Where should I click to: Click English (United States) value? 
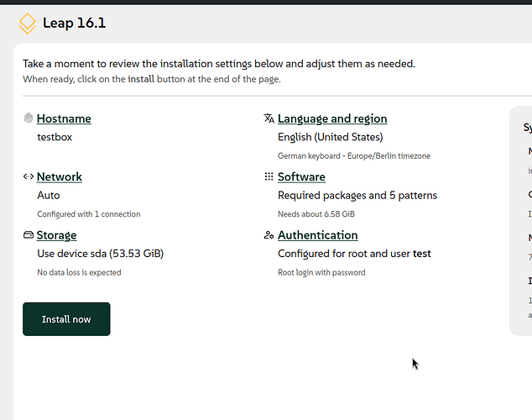coord(331,137)
